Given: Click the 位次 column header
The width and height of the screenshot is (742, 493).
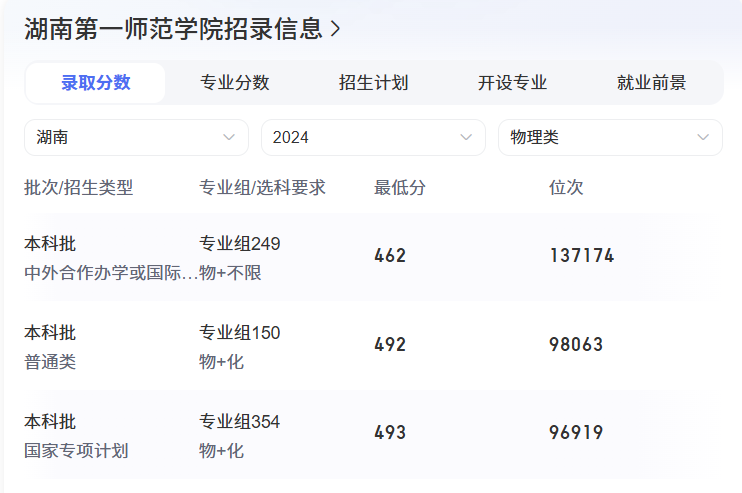Looking at the screenshot, I should 566,187.
